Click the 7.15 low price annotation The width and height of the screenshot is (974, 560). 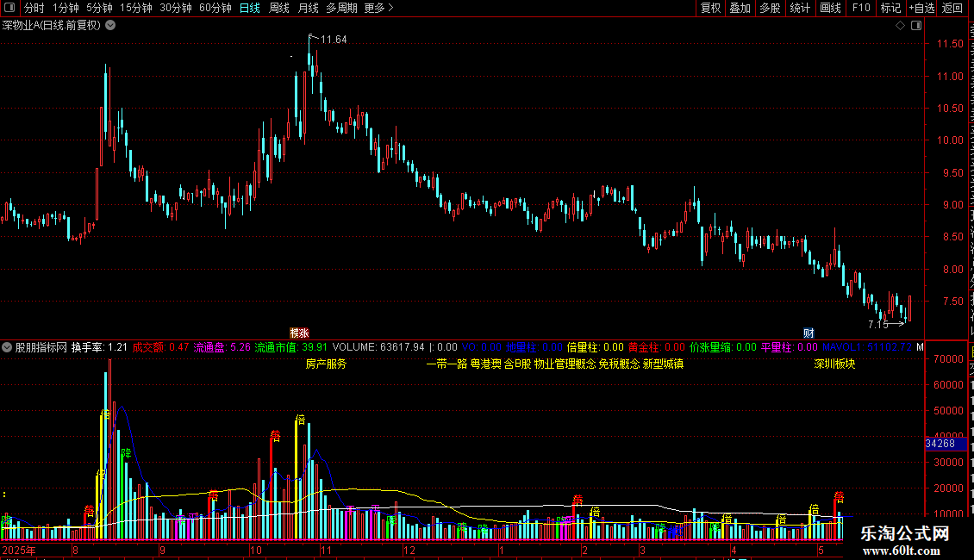click(877, 324)
